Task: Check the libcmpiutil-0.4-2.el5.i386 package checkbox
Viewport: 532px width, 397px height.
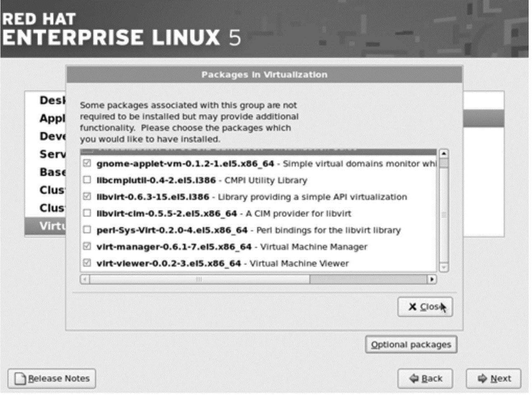Action: [87, 180]
